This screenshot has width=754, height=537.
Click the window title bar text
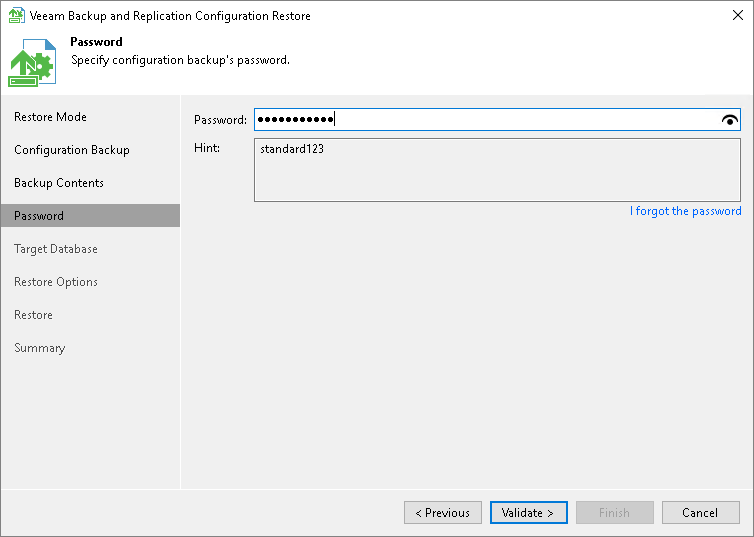172,16
